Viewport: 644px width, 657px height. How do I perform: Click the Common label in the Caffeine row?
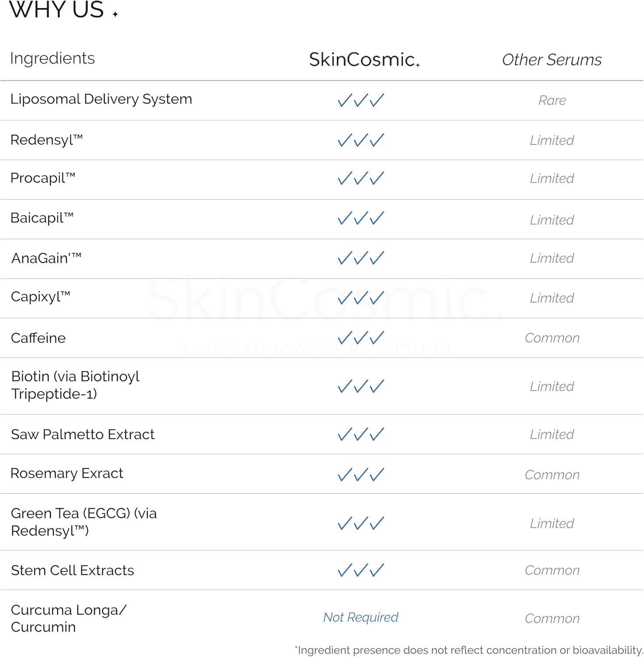[x=552, y=338]
